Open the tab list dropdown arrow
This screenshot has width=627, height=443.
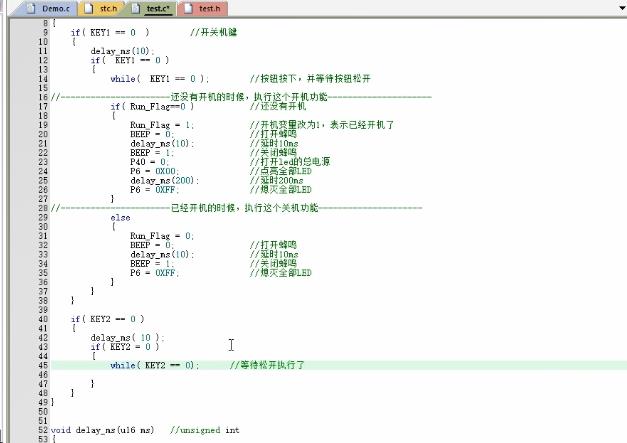[623, 8]
